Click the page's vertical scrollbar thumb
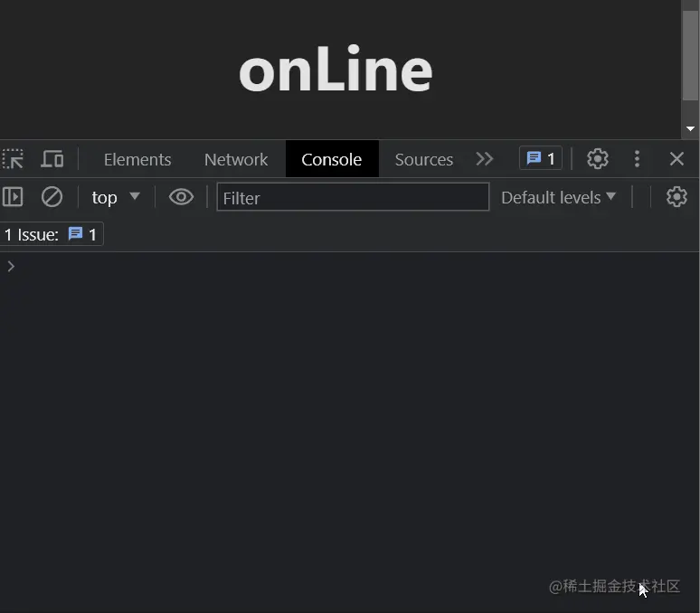Image resolution: width=700 pixels, height=613 pixels. (x=691, y=54)
